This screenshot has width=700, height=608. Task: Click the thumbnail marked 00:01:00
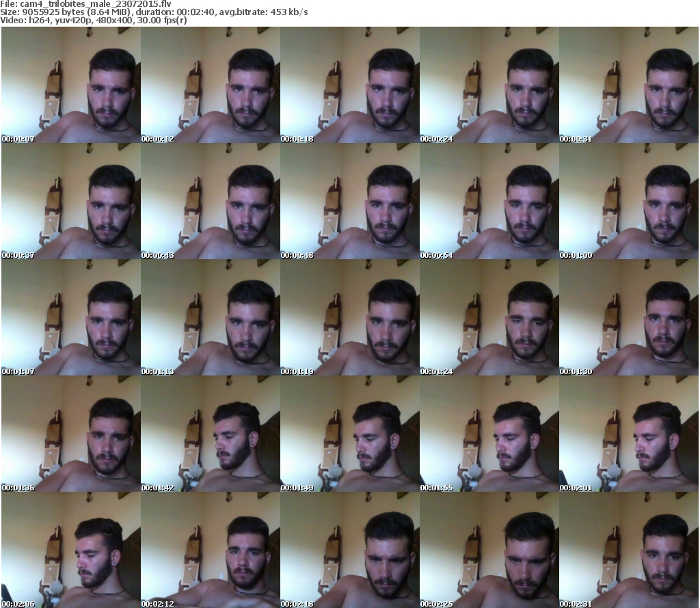pos(629,201)
